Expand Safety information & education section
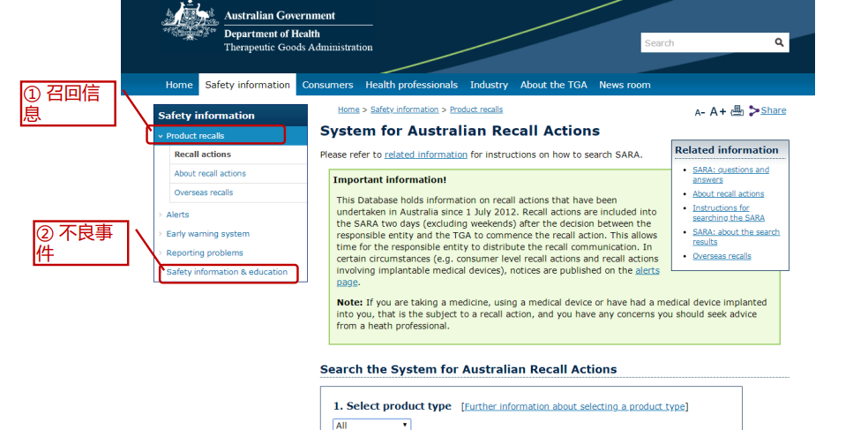Screen dimensions: 868x430 click(x=227, y=272)
